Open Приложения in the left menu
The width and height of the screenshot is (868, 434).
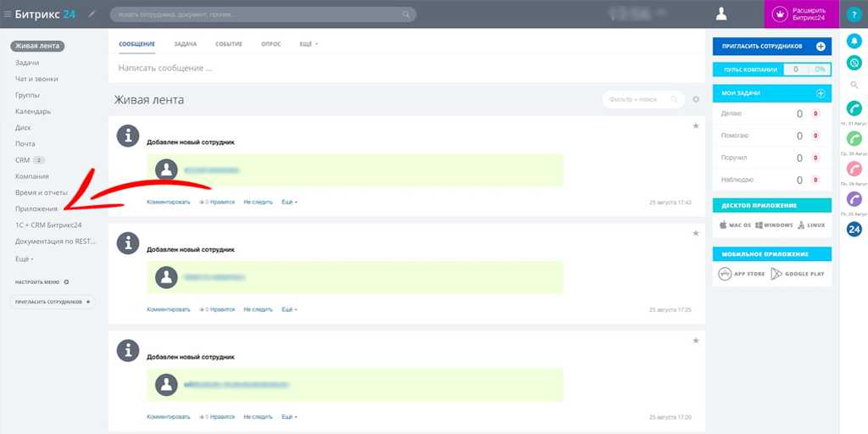[x=36, y=209]
